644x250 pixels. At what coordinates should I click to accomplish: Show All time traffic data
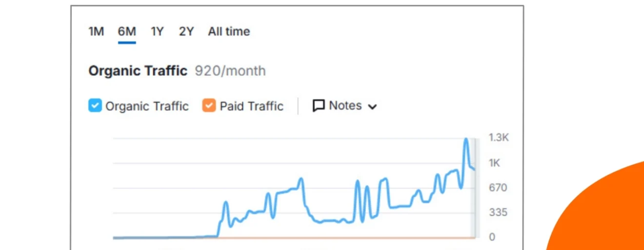click(229, 32)
